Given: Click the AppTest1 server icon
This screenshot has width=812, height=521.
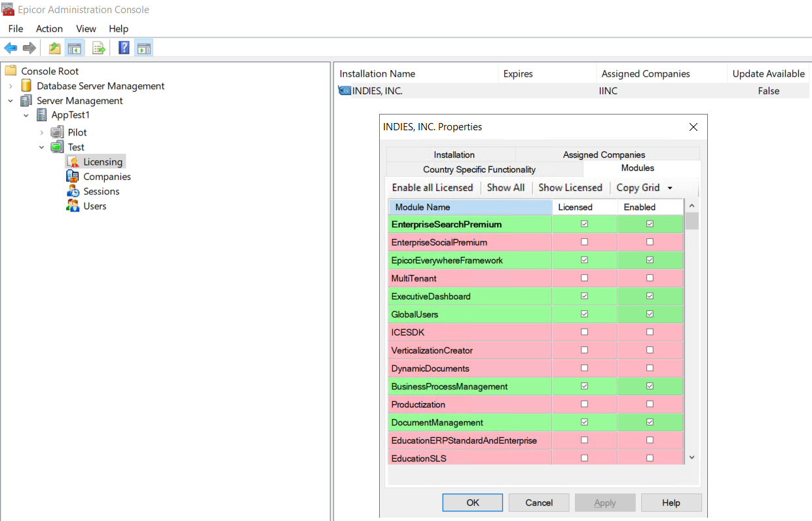Looking at the screenshot, I should click(x=41, y=115).
